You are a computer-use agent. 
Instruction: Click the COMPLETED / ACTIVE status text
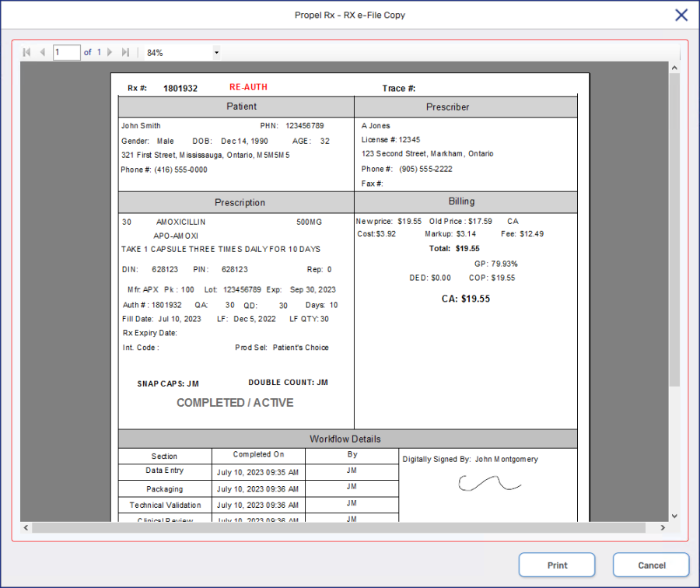235,403
